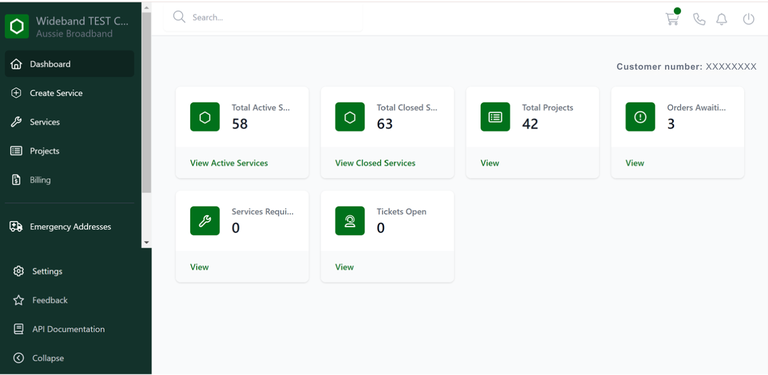Screen dimensions: 768x375
Task: Click the Services Requi... label
Action: tap(263, 212)
